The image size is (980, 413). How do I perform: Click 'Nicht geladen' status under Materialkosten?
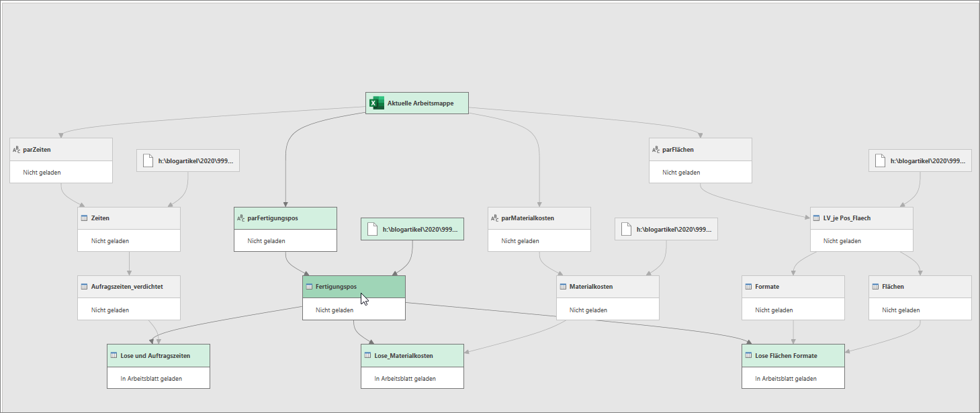pyautogui.click(x=588, y=310)
